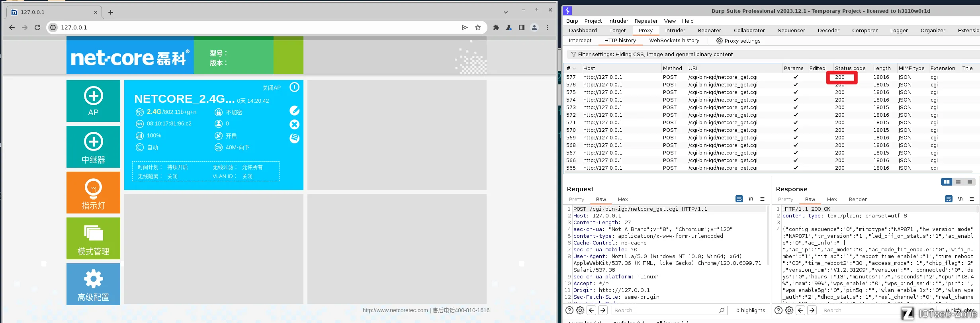
Task: Open Chrome three-dot menu
Action: click(548, 27)
